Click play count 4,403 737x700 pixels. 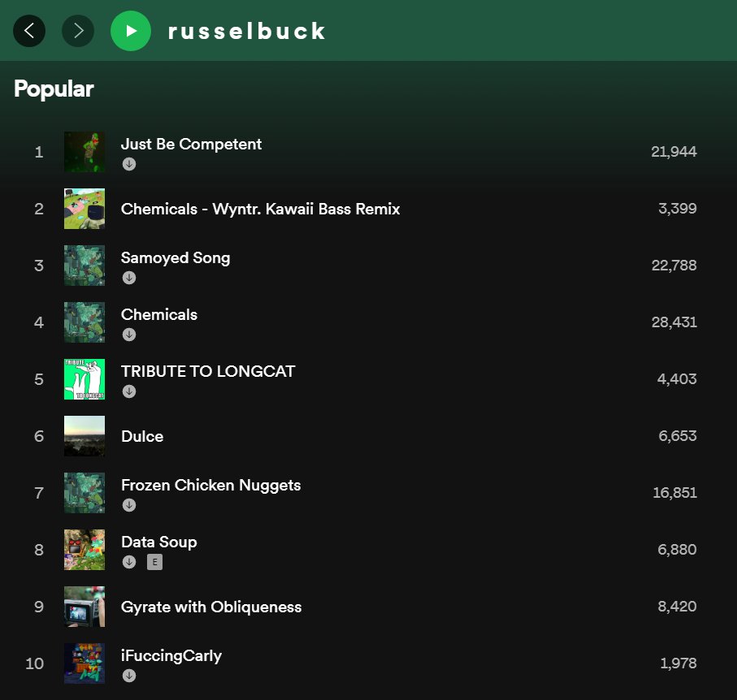point(677,379)
